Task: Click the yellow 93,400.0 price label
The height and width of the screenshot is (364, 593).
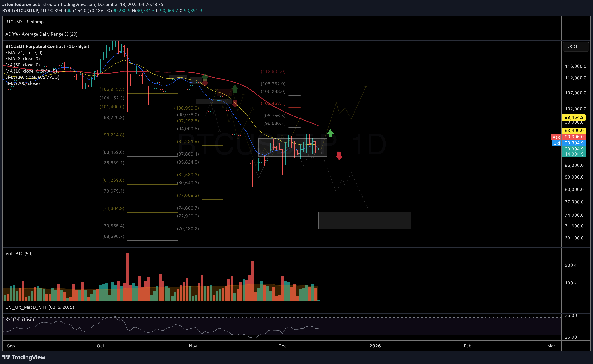Action: click(x=574, y=131)
